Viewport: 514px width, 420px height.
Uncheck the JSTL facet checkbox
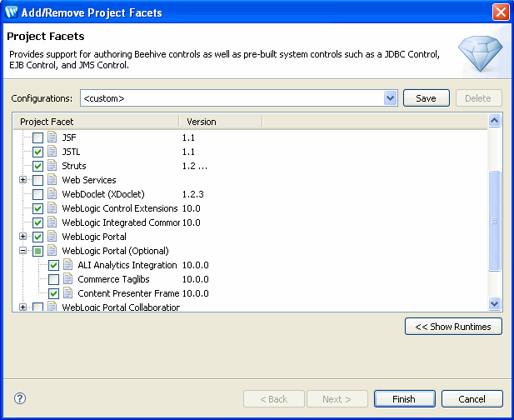tap(37, 152)
